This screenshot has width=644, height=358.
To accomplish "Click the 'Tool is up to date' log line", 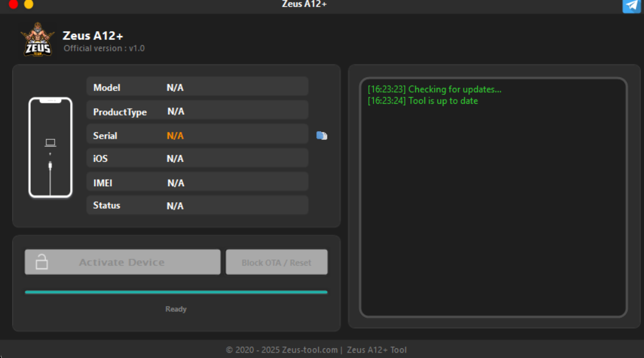I will 423,101.
